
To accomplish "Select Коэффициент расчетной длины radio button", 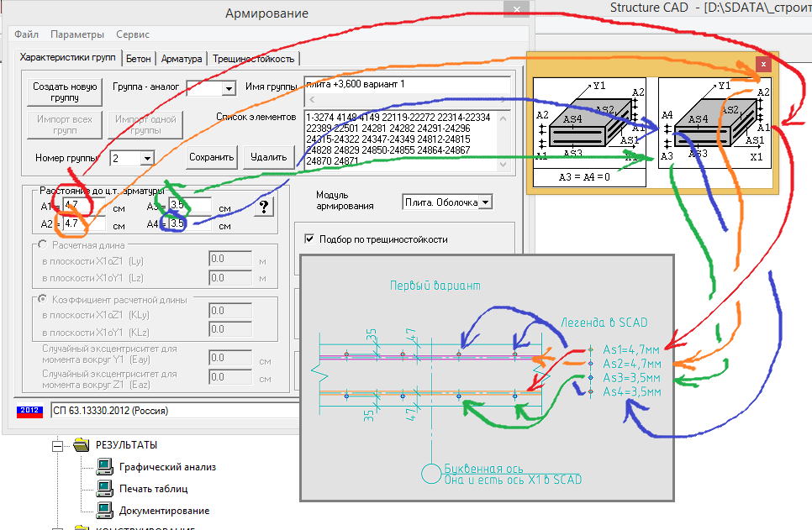I will [x=43, y=299].
